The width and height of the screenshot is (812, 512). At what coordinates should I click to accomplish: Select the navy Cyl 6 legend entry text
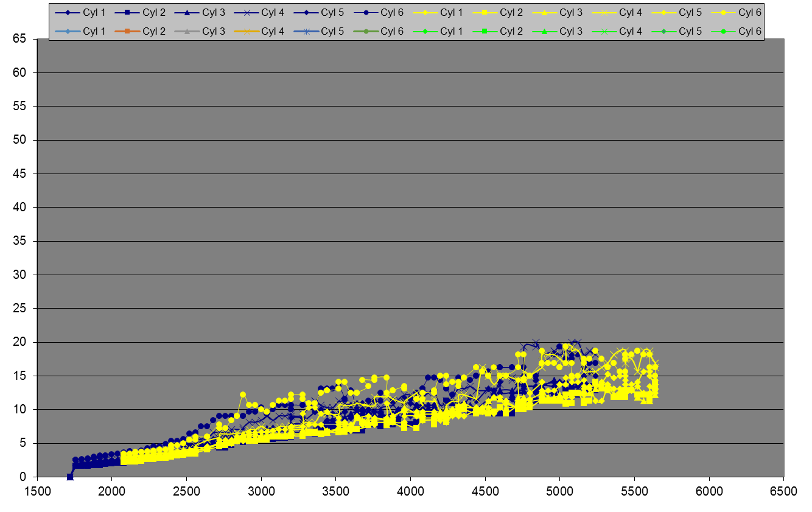(x=392, y=12)
